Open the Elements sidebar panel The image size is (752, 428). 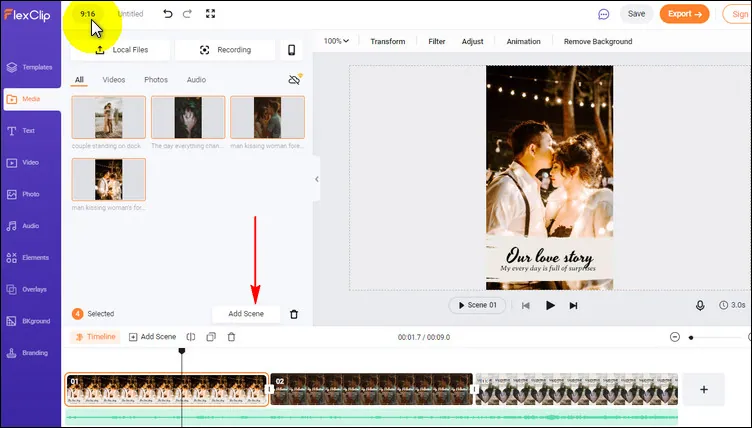point(28,258)
